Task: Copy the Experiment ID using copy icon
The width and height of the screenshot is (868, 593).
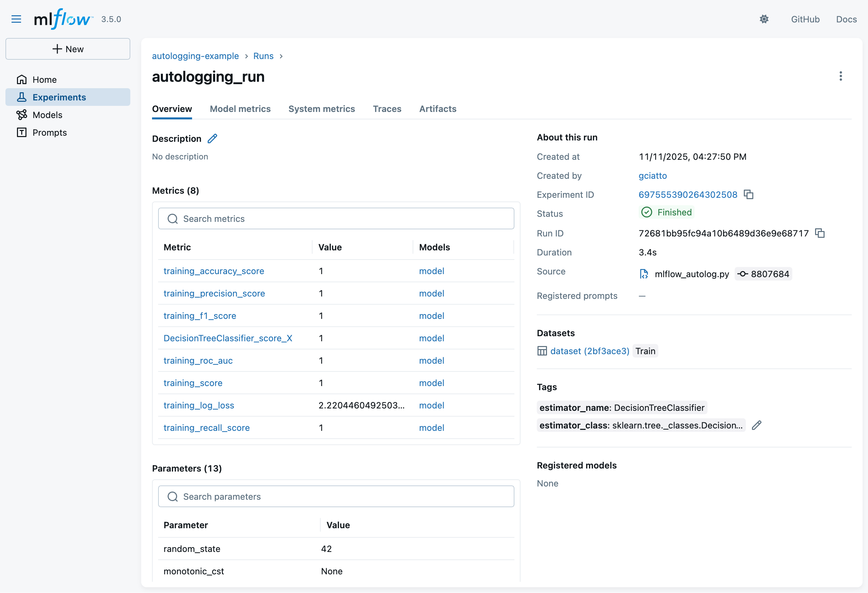Action: tap(748, 194)
